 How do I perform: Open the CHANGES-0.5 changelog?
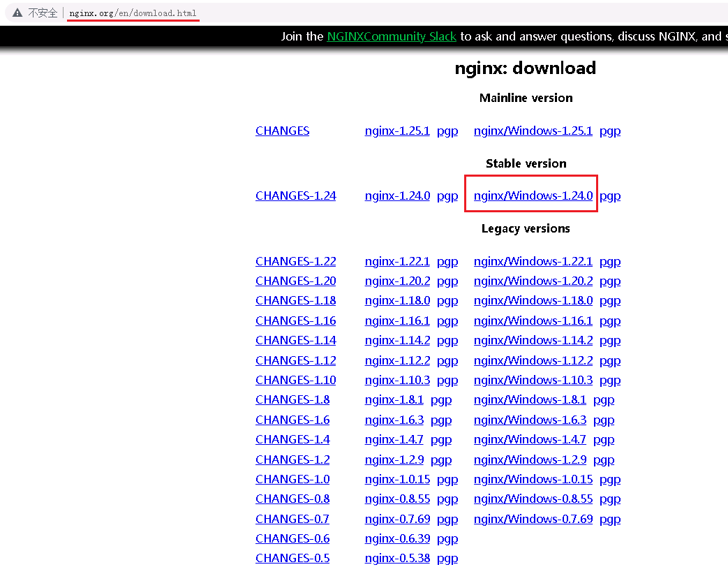coord(292,558)
